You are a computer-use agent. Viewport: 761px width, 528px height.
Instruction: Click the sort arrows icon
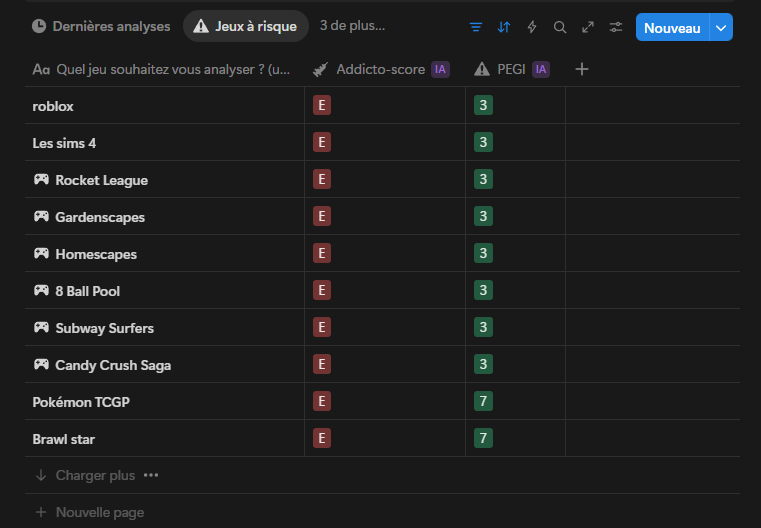point(504,27)
